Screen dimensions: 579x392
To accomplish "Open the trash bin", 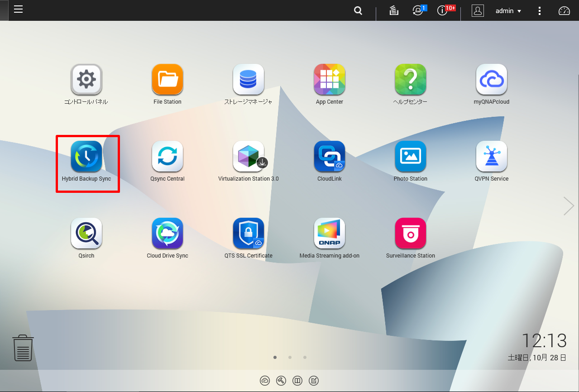I will 23,348.
